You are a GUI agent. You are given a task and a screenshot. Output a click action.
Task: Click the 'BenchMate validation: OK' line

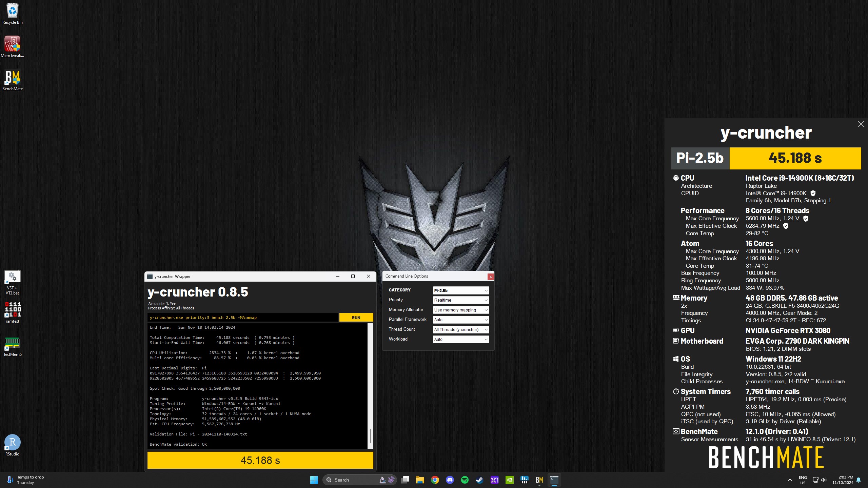178,444
